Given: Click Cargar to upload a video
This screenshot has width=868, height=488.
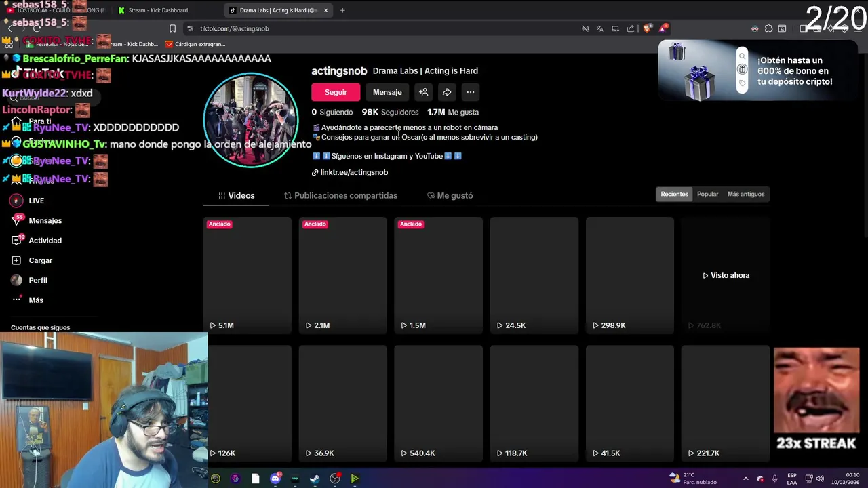Looking at the screenshot, I should pos(32,260).
